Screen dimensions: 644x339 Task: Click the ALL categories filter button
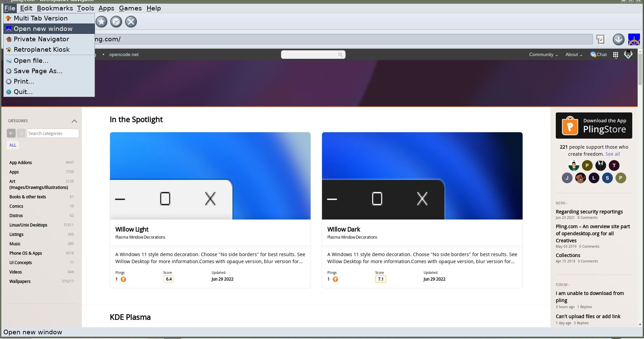coord(13,145)
